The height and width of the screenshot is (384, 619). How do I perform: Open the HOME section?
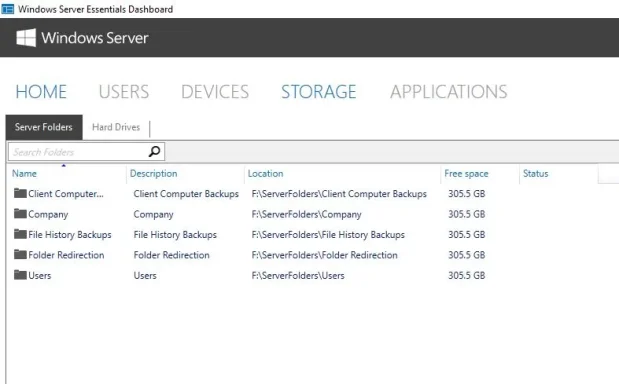(41, 92)
